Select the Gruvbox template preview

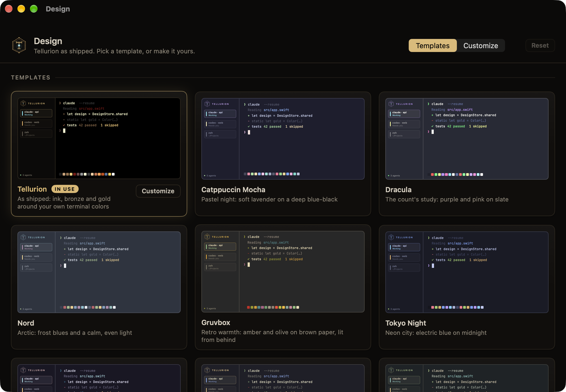pyautogui.click(x=283, y=272)
